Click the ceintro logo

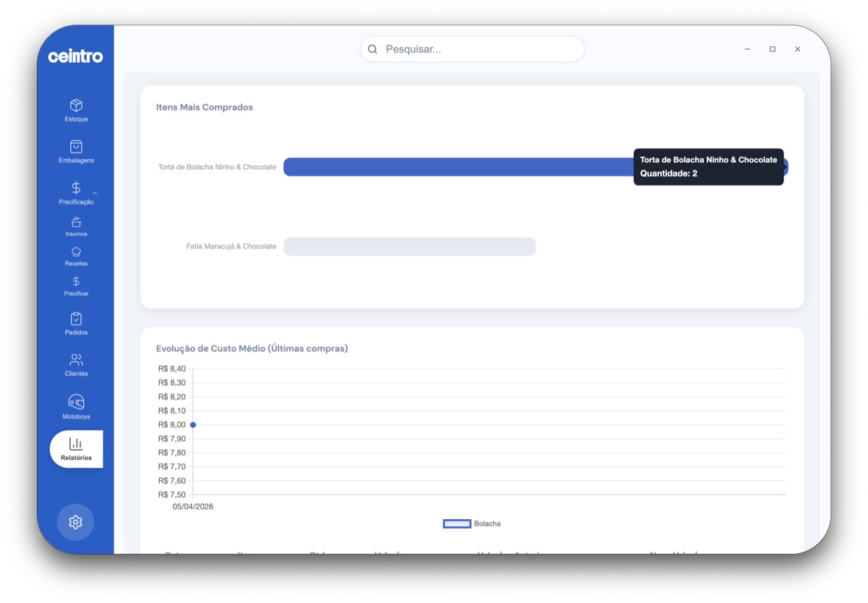75,56
